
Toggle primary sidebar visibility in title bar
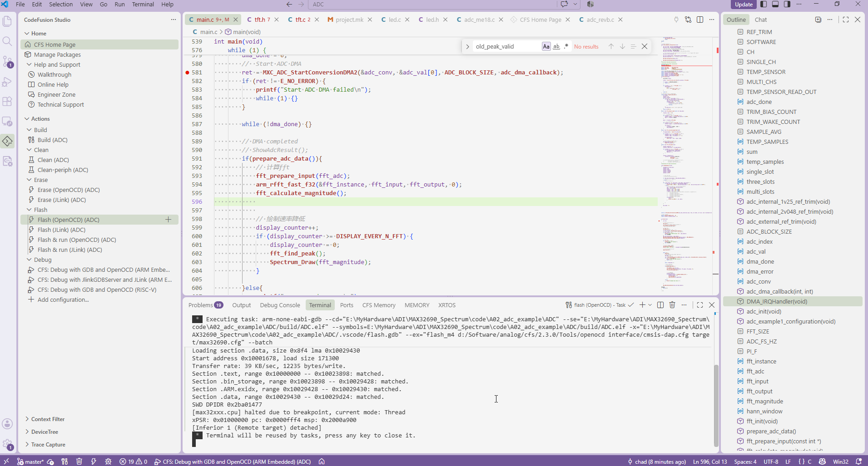[764, 4]
